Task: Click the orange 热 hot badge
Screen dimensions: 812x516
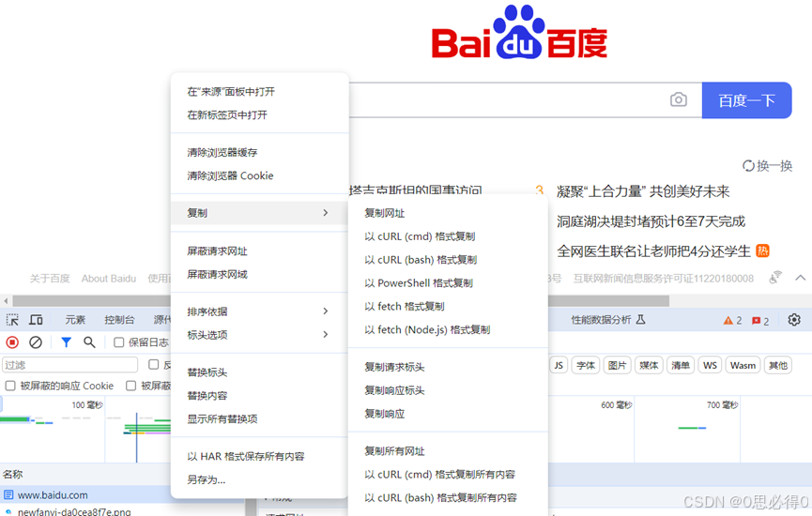Action: [763, 251]
